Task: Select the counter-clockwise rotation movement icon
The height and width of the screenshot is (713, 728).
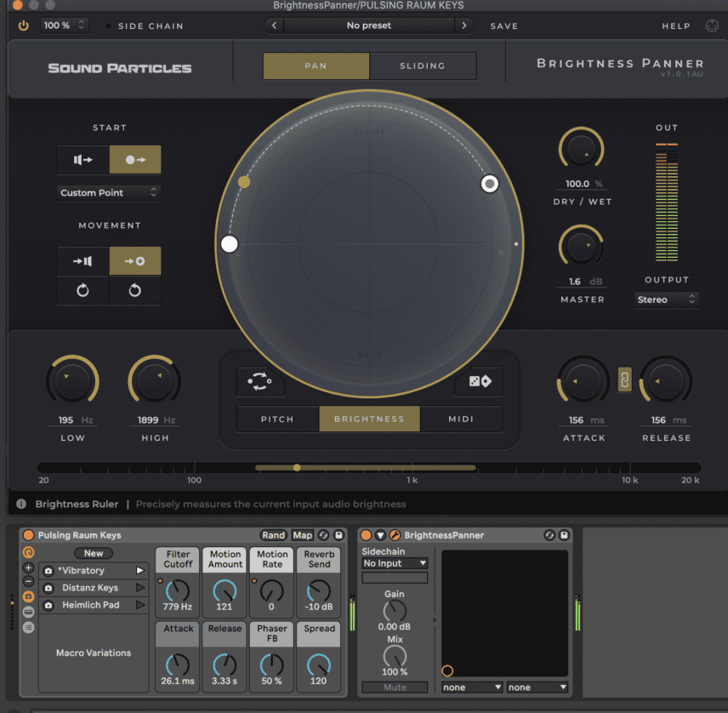Action: (135, 290)
